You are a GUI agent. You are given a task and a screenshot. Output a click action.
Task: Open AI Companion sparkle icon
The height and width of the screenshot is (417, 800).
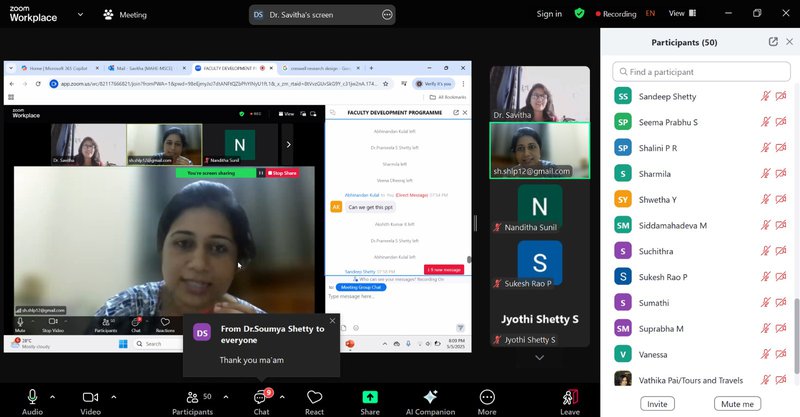430,397
